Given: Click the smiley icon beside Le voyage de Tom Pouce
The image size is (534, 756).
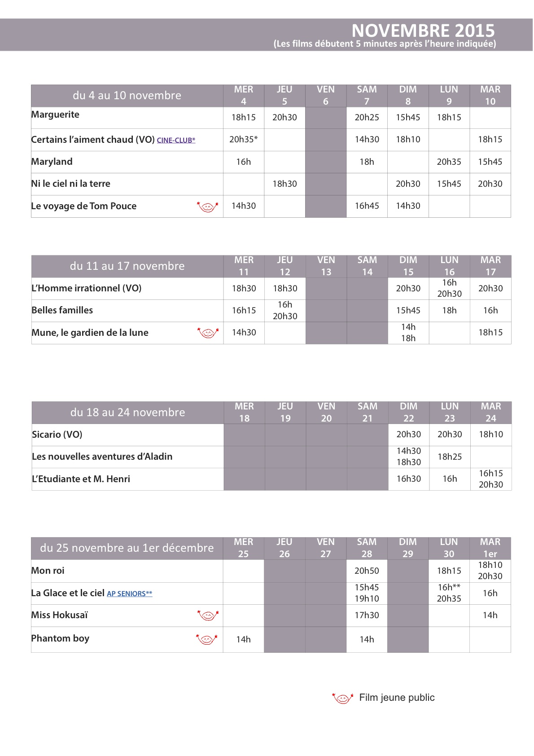Looking at the screenshot, I should 208,207.
